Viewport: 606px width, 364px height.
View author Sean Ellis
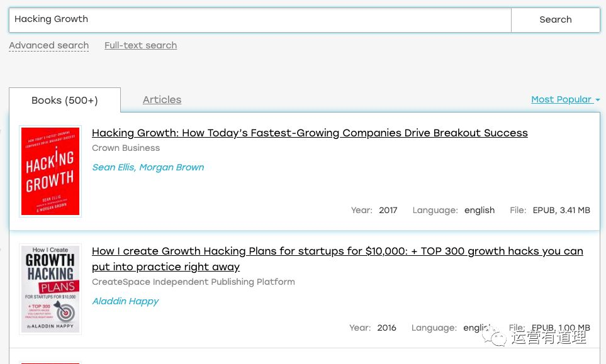click(113, 167)
